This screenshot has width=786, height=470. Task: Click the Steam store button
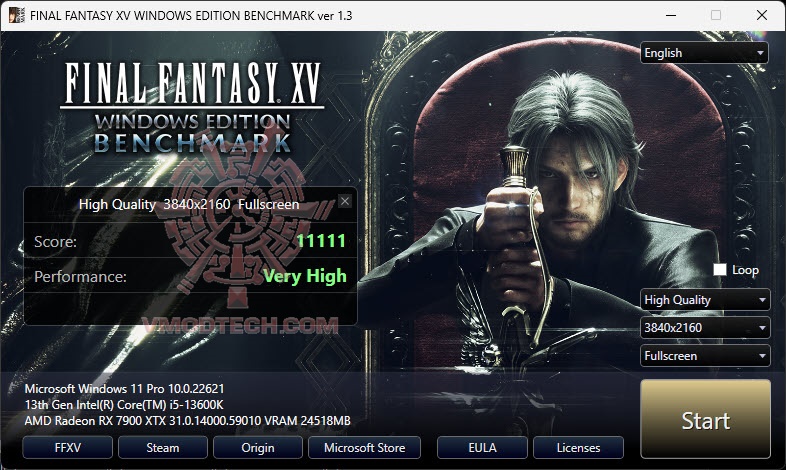[x=162, y=447]
